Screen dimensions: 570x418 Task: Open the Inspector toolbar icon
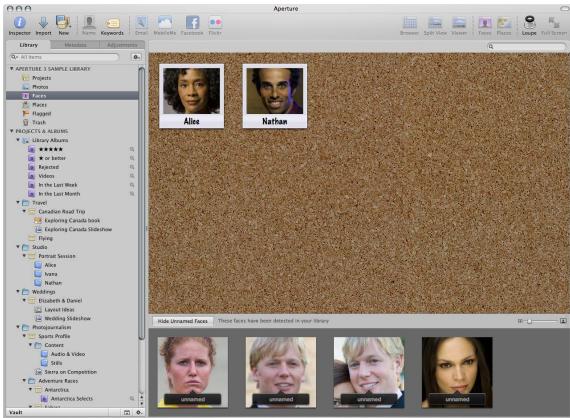tap(19, 23)
